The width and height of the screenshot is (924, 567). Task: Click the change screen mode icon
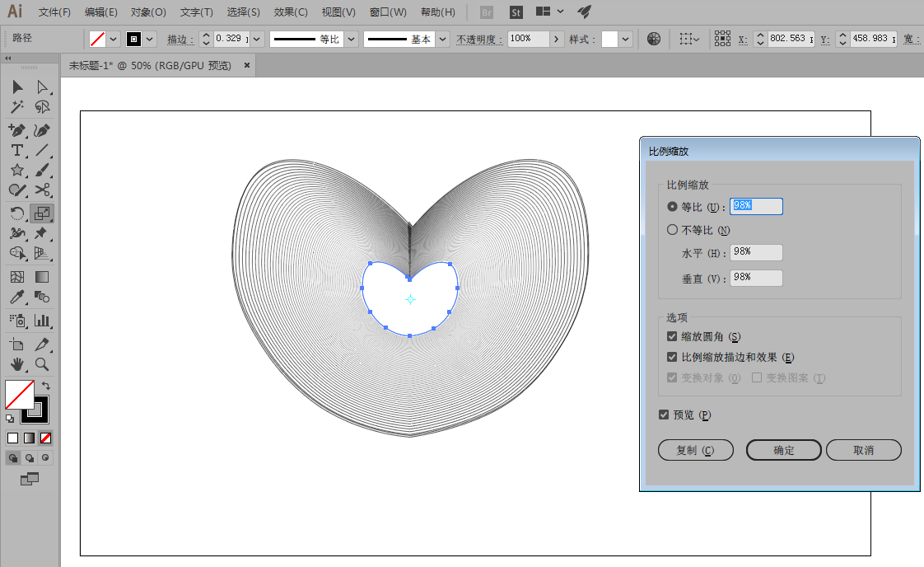30,479
